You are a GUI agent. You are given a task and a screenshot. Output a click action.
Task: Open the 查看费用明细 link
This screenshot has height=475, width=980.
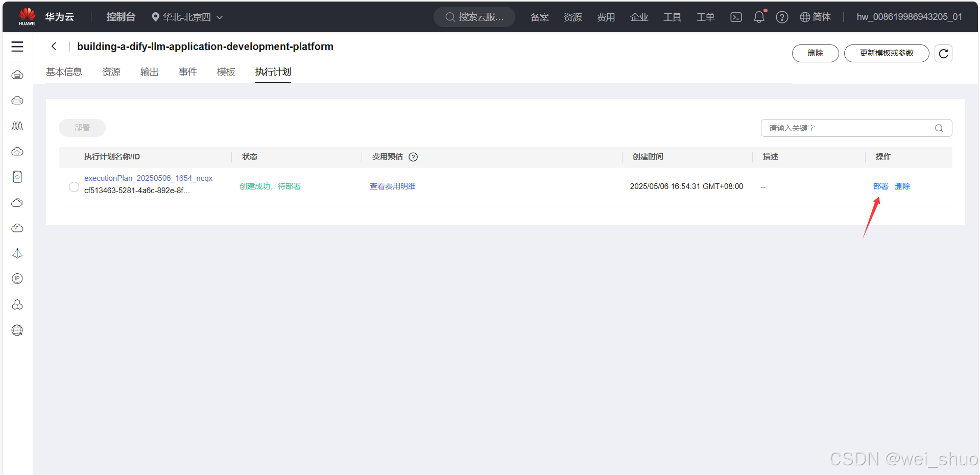pos(392,186)
